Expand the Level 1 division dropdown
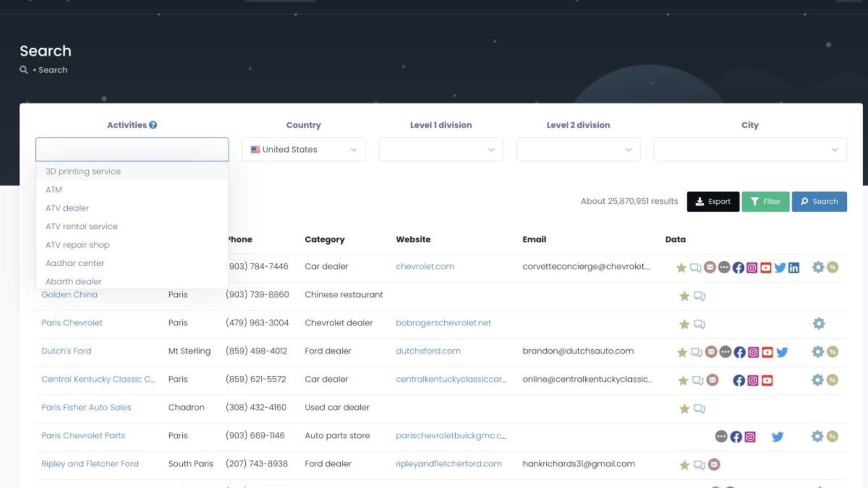This screenshot has width=868, height=488. 441,150
